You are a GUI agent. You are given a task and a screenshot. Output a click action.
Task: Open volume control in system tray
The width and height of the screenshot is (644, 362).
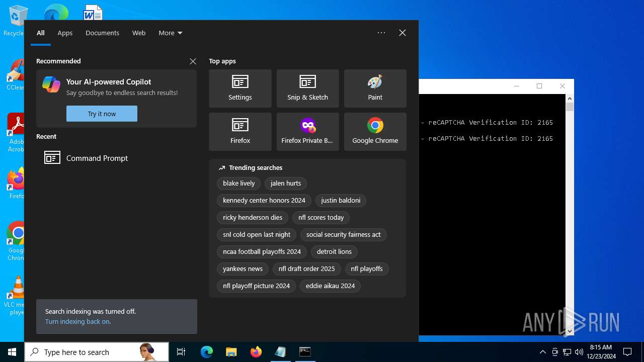579,352
